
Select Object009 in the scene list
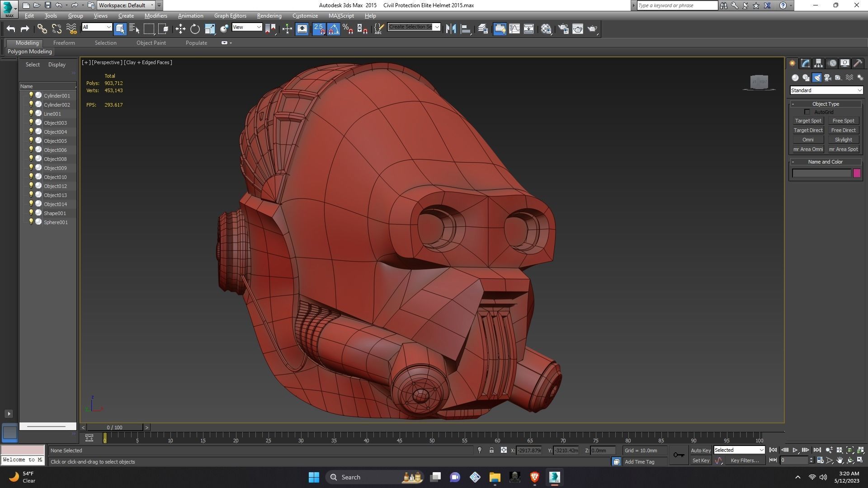(x=56, y=168)
